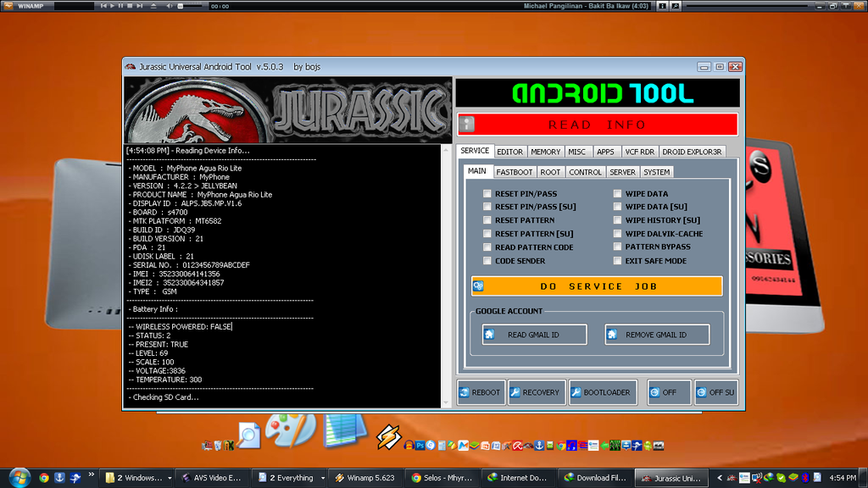Open the MISC tab
The image size is (868, 488).
576,152
